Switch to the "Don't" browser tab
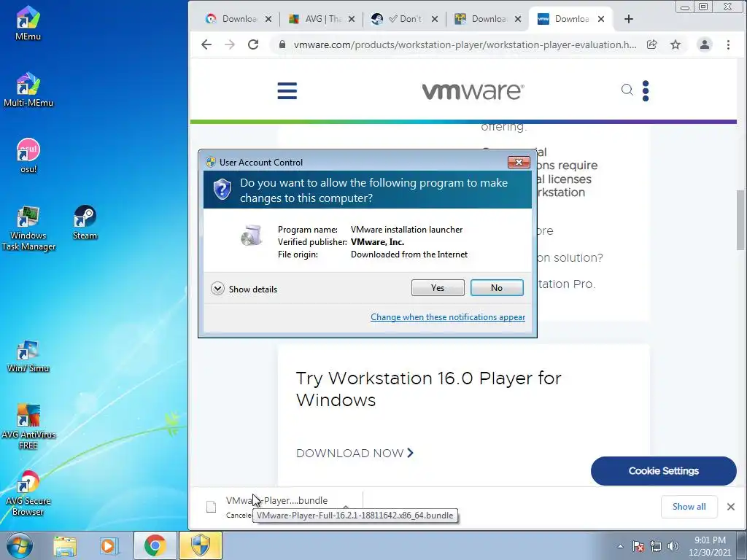This screenshot has height=560, width=747. point(405,19)
